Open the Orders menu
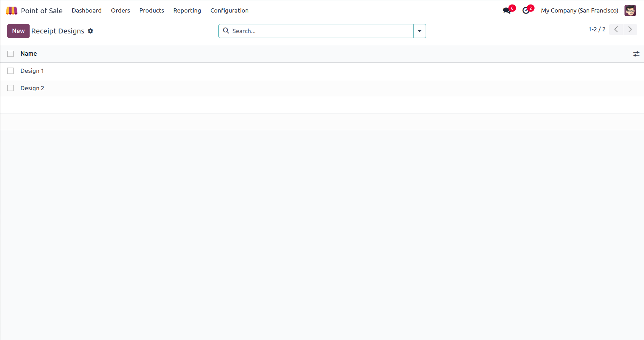Screen dimensions: 644x340 coord(121,10)
